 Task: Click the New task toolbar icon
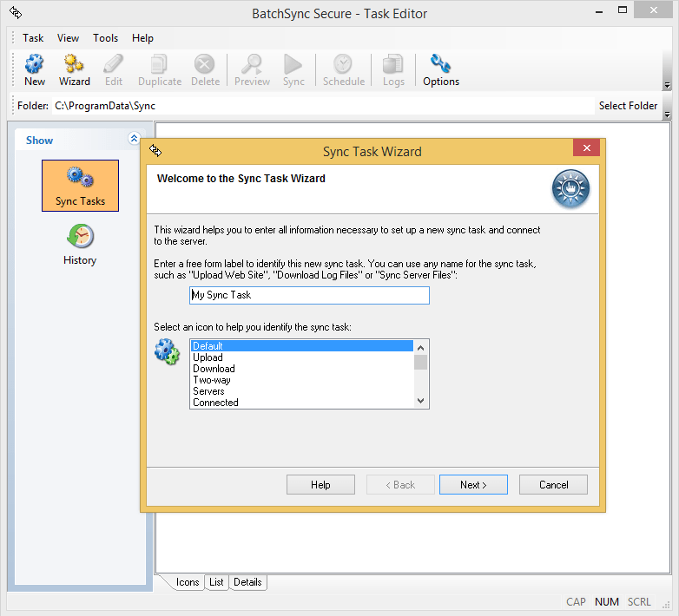click(x=34, y=69)
